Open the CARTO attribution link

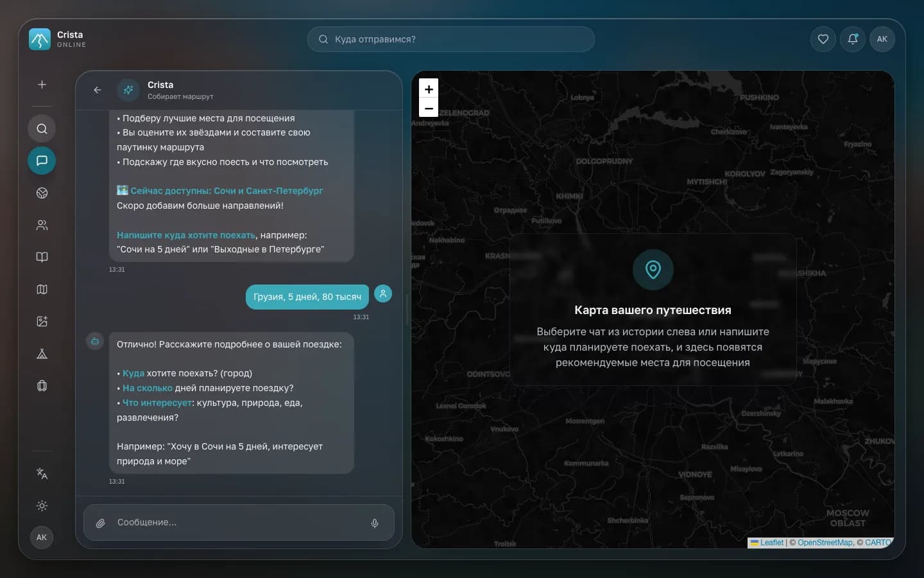[x=878, y=543]
